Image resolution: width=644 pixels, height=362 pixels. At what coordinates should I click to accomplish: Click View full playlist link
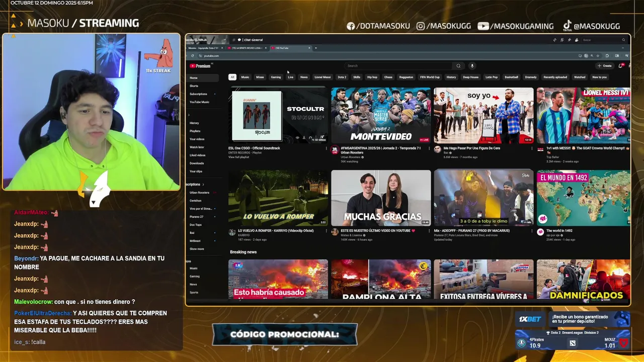pyautogui.click(x=239, y=157)
